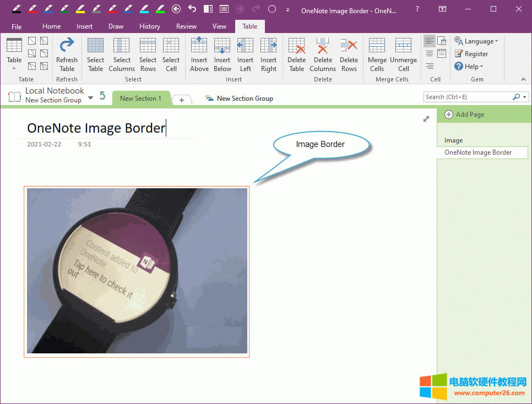Select the New Section 1 tab
Image resolution: width=532 pixels, height=404 pixels.
click(x=141, y=98)
